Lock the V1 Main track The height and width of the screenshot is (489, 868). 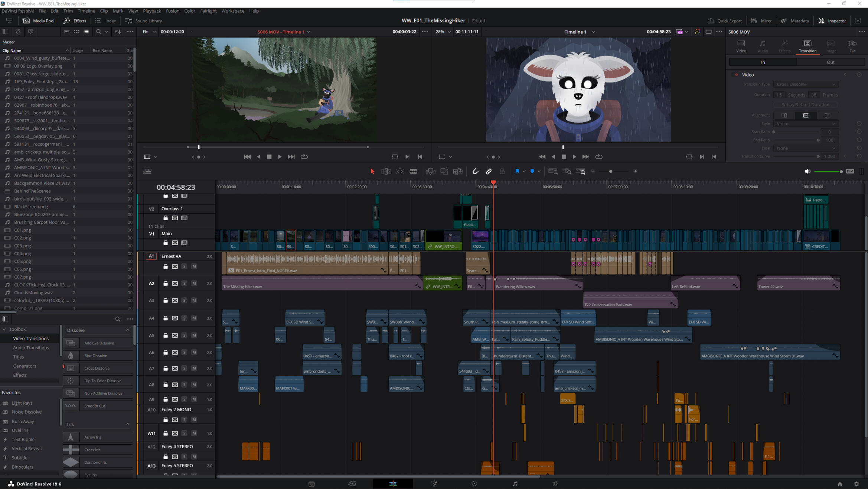click(x=166, y=242)
